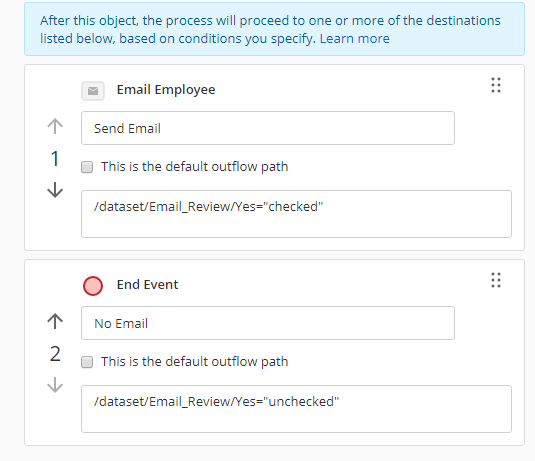Click the condition field ending in ="checked"
535x461 pixels.
coord(296,214)
